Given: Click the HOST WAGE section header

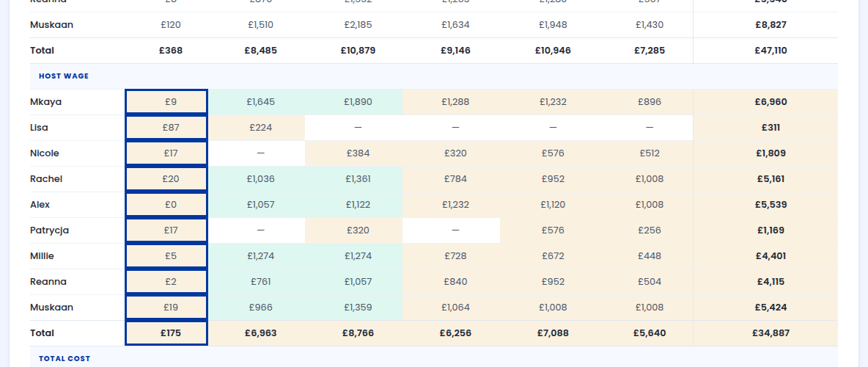Looking at the screenshot, I should coord(64,76).
